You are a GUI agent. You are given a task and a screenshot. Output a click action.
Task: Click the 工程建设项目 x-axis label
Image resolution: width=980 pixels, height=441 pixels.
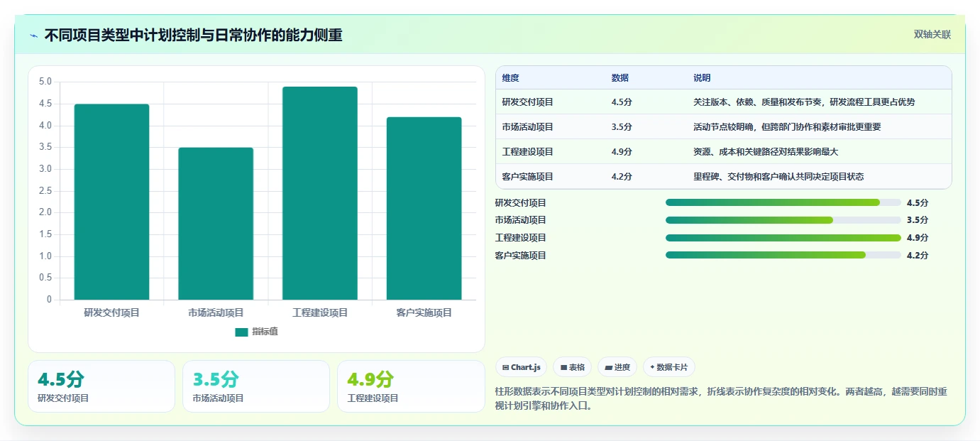320,312
